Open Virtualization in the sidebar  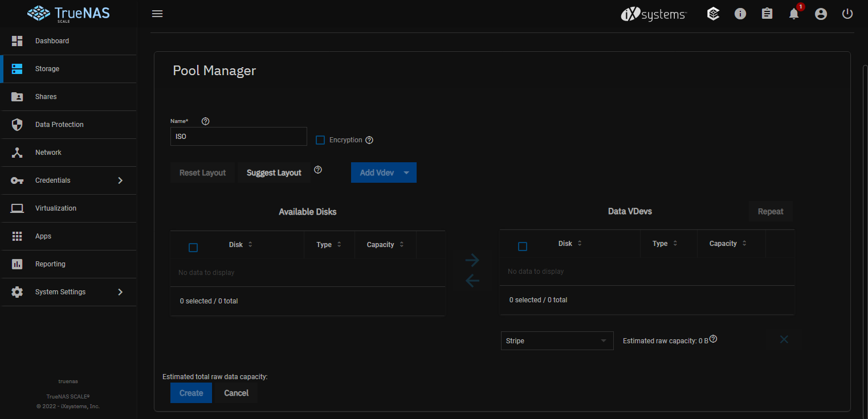click(x=68, y=208)
